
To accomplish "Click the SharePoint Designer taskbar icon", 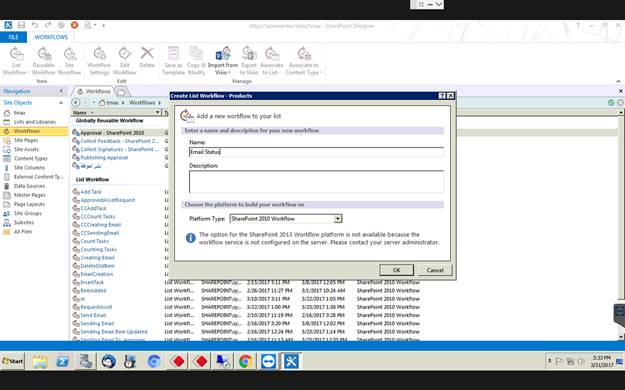I will point(291,361).
